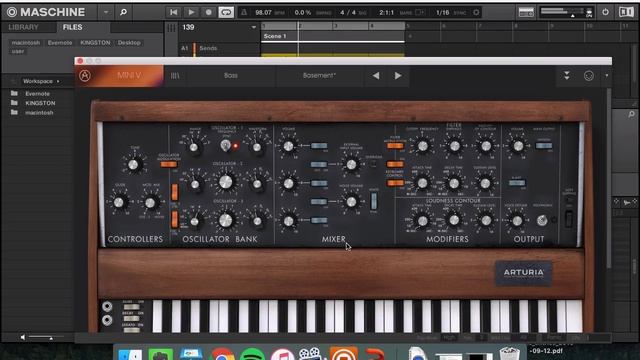
Task: Open the Mini V MIDI settings icon
Action: click(x=589, y=76)
